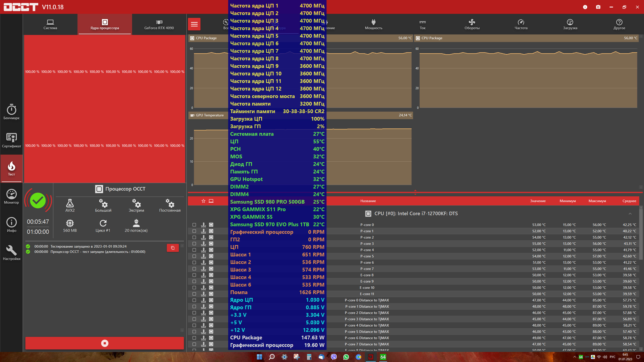Click the sensor table vertical scrollbar

click(641, 234)
